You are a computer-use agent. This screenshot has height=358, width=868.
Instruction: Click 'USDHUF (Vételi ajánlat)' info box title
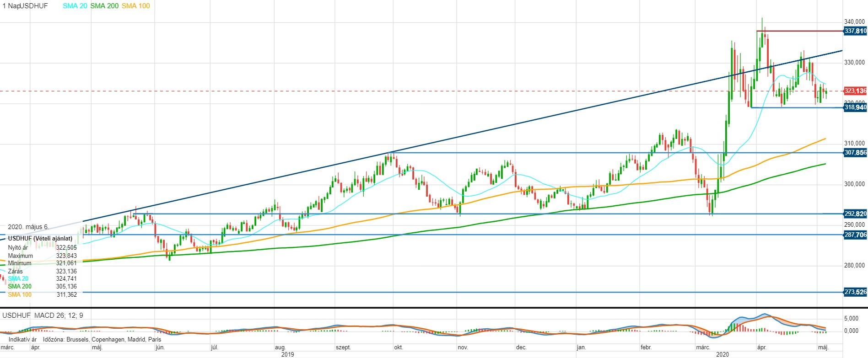(40, 238)
